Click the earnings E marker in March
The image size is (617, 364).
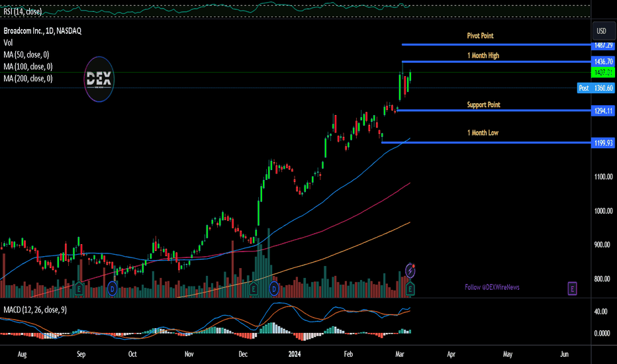point(410,289)
